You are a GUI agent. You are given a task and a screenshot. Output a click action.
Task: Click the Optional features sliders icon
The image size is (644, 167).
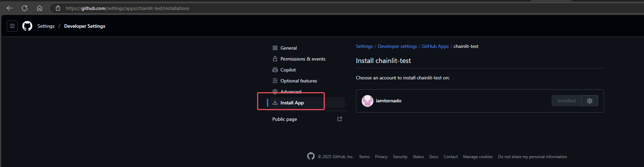coord(275,81)
